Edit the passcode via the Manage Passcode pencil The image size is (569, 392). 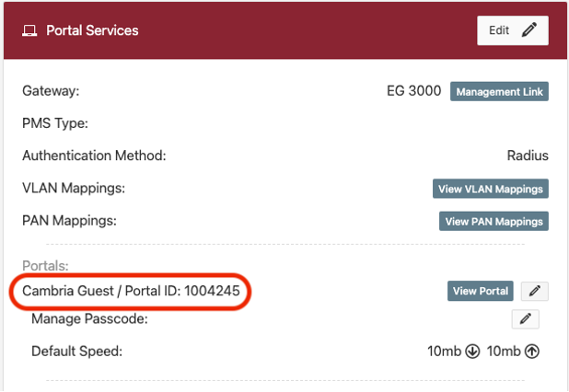[526, 319]
